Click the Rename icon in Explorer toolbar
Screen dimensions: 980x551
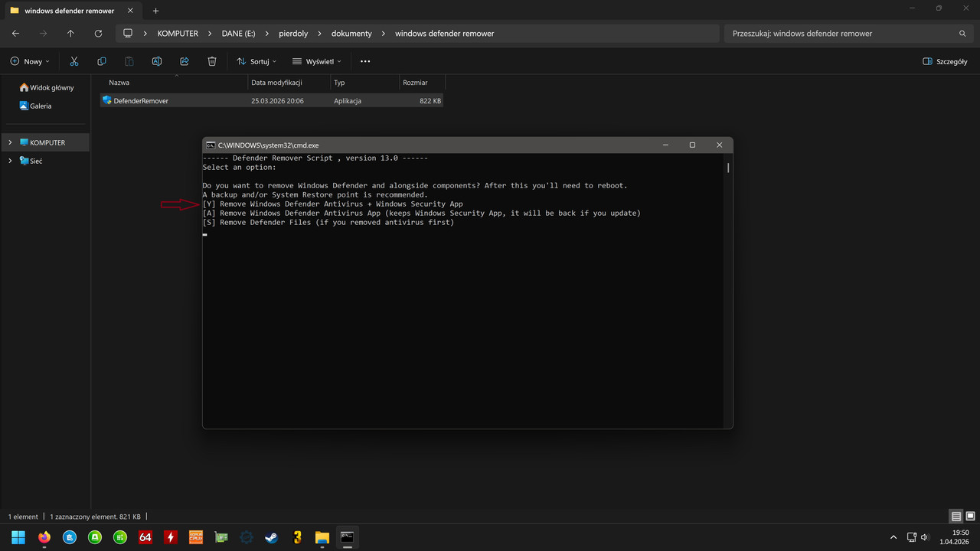pos(157,61)
